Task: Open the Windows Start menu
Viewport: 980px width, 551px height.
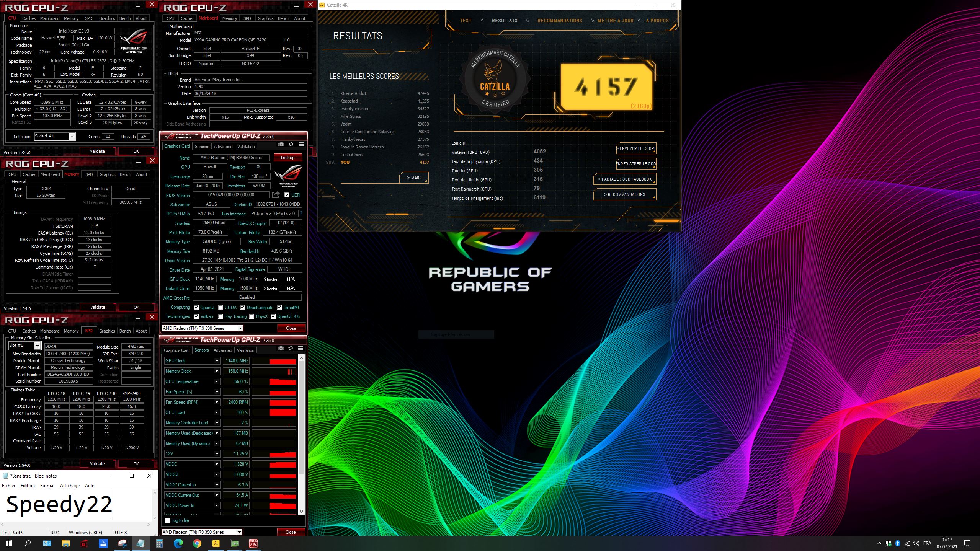Action: tap(9, 543)
